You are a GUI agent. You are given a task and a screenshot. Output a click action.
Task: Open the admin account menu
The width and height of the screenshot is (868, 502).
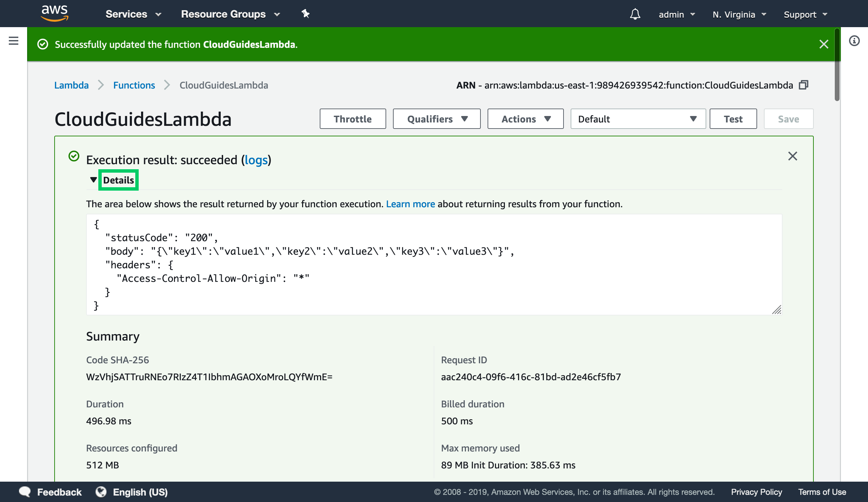(x=677, y=15)
